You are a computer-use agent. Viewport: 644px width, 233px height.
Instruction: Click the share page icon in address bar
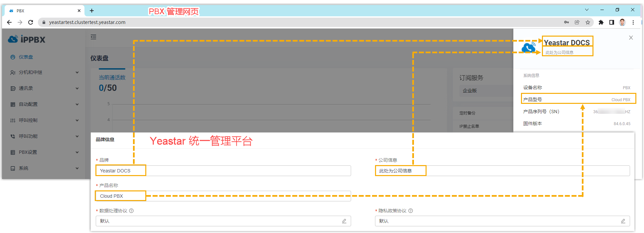click(x=577, y=22)
